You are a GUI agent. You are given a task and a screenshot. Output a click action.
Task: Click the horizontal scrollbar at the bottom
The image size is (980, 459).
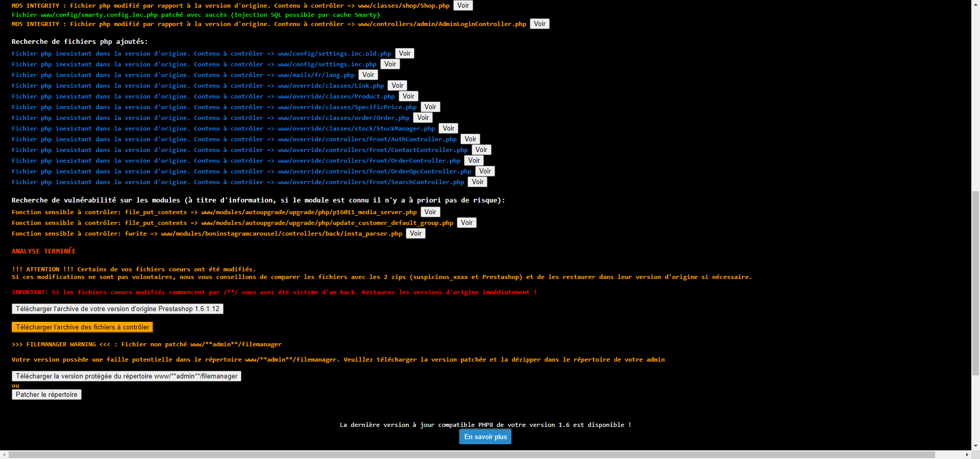point(472,454)
